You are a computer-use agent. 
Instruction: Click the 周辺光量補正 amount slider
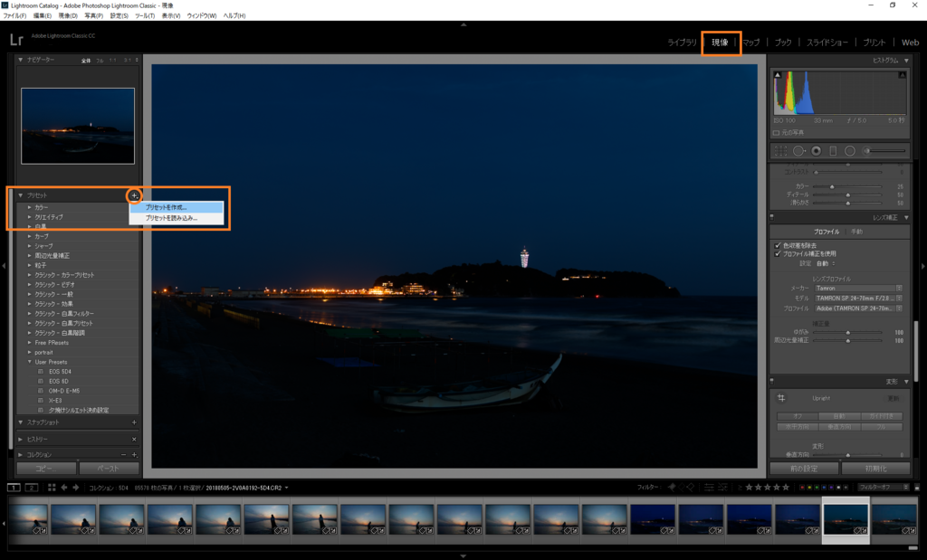click(x=847, y=341)
